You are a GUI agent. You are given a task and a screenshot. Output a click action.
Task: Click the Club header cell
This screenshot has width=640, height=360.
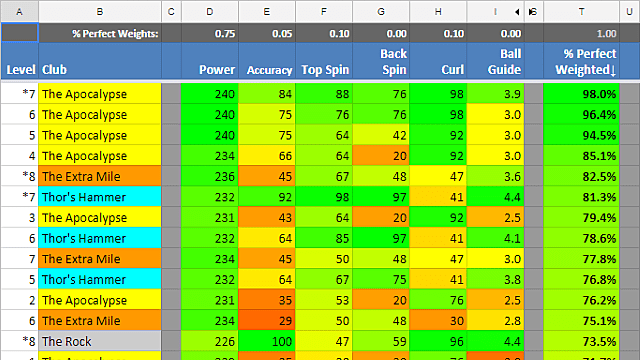point(100,61)
